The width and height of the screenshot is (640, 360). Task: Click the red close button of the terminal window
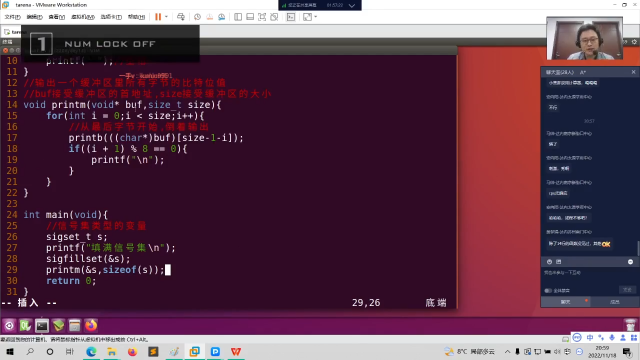(x=5, y=50)
